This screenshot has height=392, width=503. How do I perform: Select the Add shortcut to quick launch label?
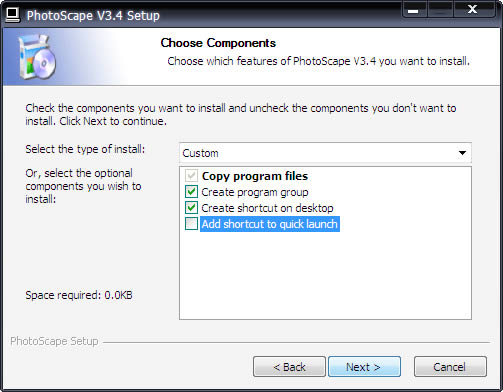click(x=270, y=224)
